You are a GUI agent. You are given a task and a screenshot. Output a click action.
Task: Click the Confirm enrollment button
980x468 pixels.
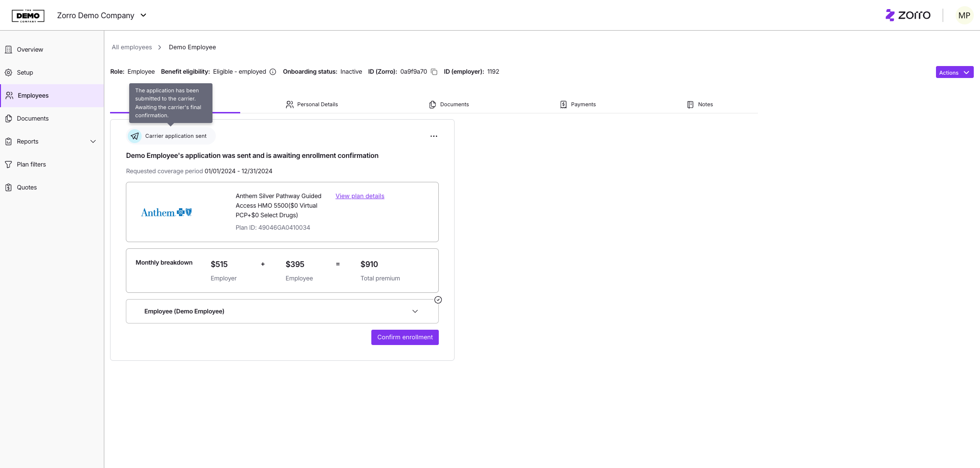pos(405,337)
